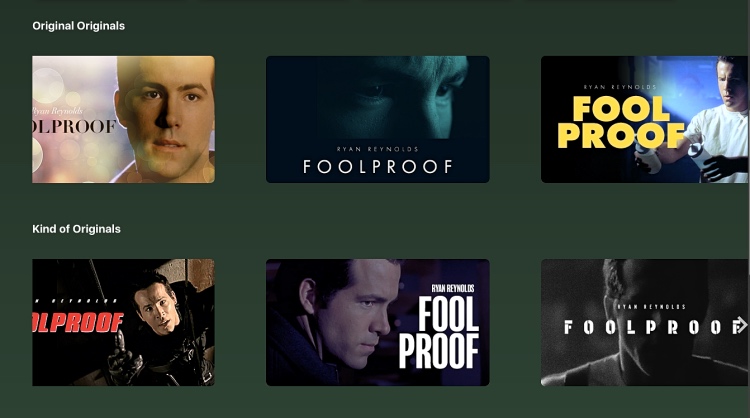Click the yellow FOOL PROOF title text
Image resolution: width=750 pixels, height=418 pixels.
[x=621, y=122]
